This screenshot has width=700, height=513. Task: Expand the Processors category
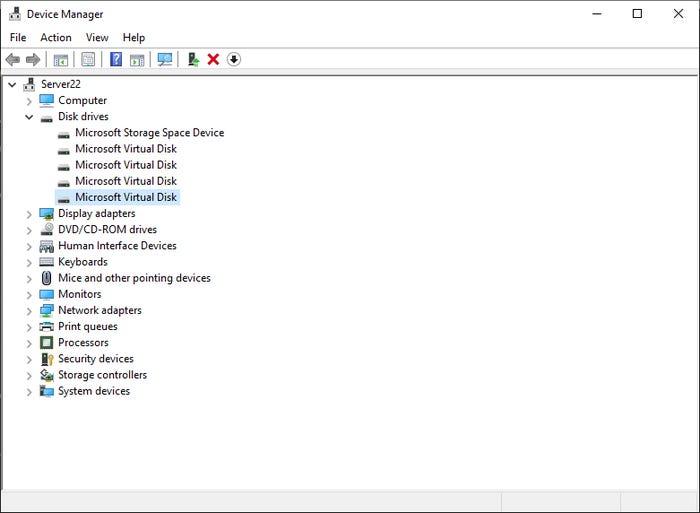click(x=29, y=343)
